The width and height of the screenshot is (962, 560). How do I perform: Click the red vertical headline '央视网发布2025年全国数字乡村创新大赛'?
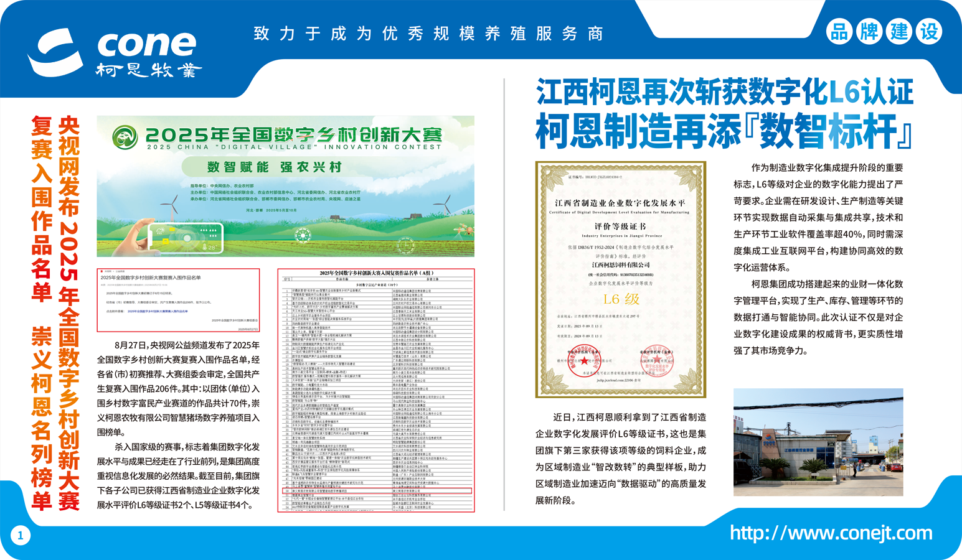69,313
